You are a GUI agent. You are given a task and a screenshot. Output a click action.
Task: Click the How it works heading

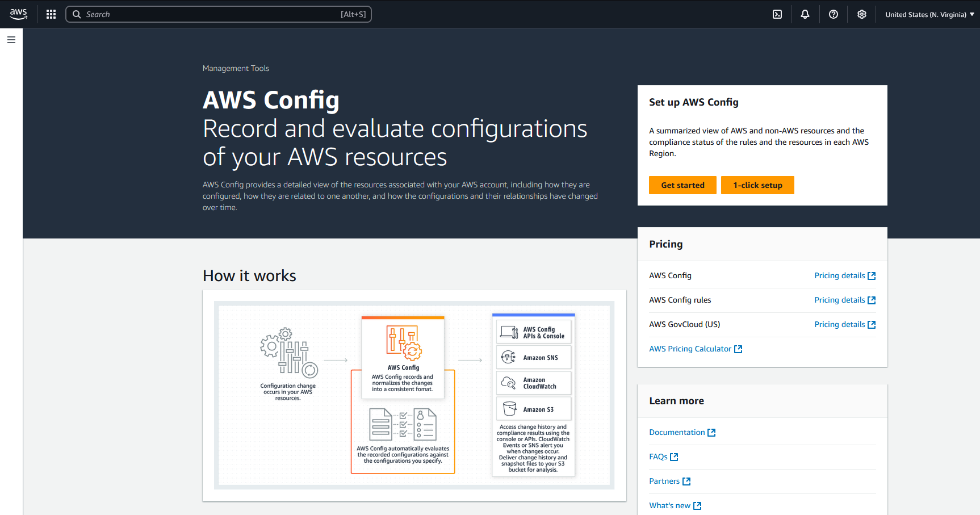249,276
